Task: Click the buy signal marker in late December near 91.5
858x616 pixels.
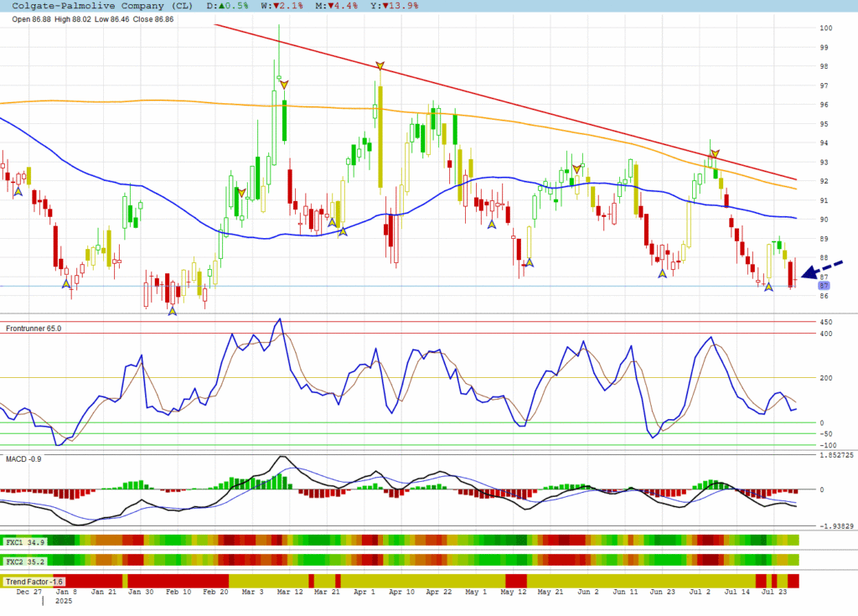Action: (18, 192)
